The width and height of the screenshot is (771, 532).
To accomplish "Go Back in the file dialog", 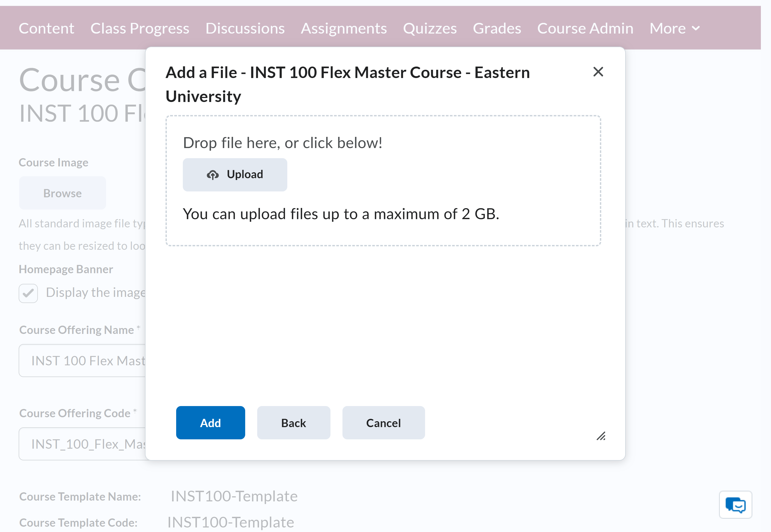I will tap(294, 422).
